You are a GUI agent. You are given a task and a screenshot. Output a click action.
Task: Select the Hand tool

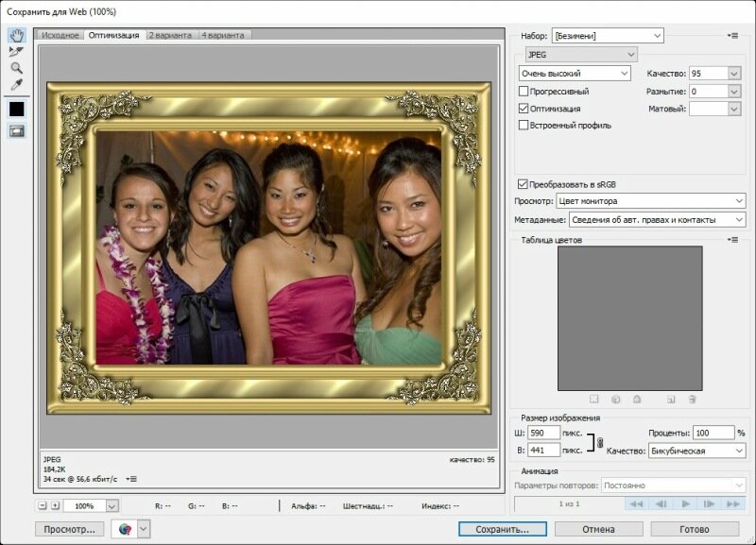[16, 36]
